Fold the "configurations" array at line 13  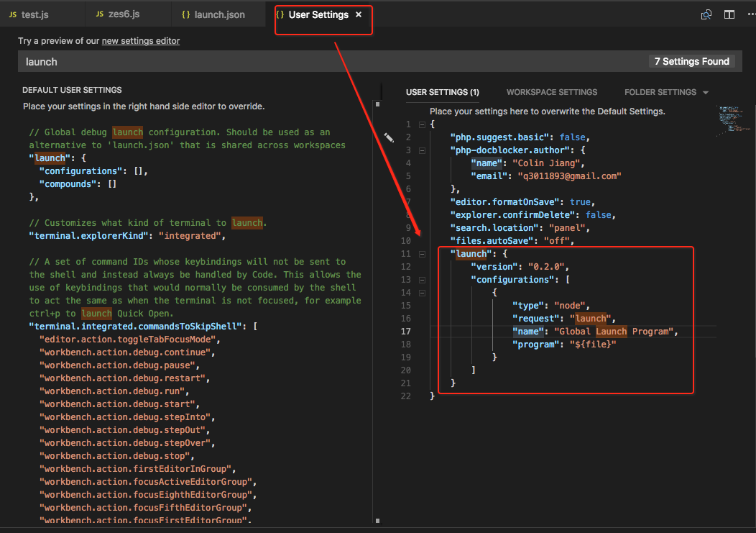click(422, 280)
